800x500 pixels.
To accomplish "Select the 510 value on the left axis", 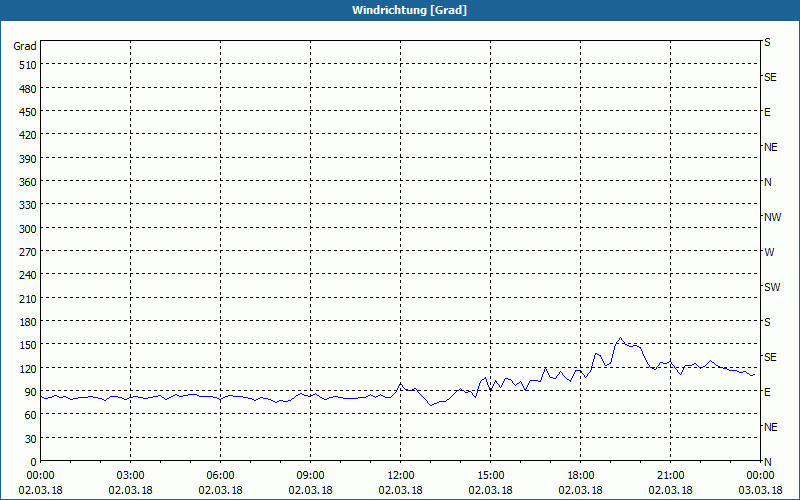I will (x=28, y=65).
